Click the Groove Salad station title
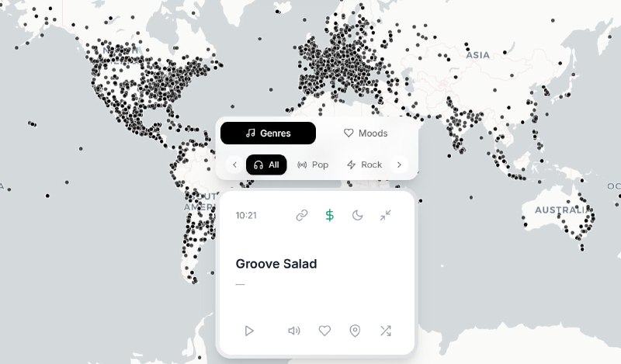The height and width of the screenshot is (364, 621). [276, 264]
